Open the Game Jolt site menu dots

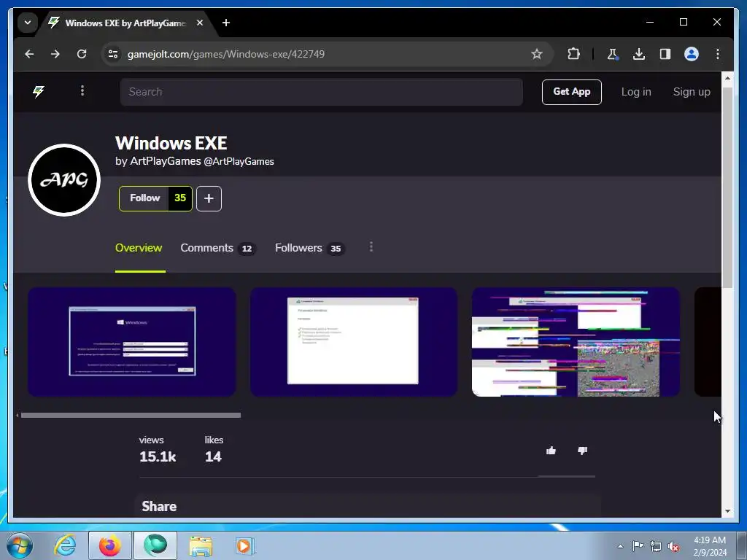(x=82, y=90)
